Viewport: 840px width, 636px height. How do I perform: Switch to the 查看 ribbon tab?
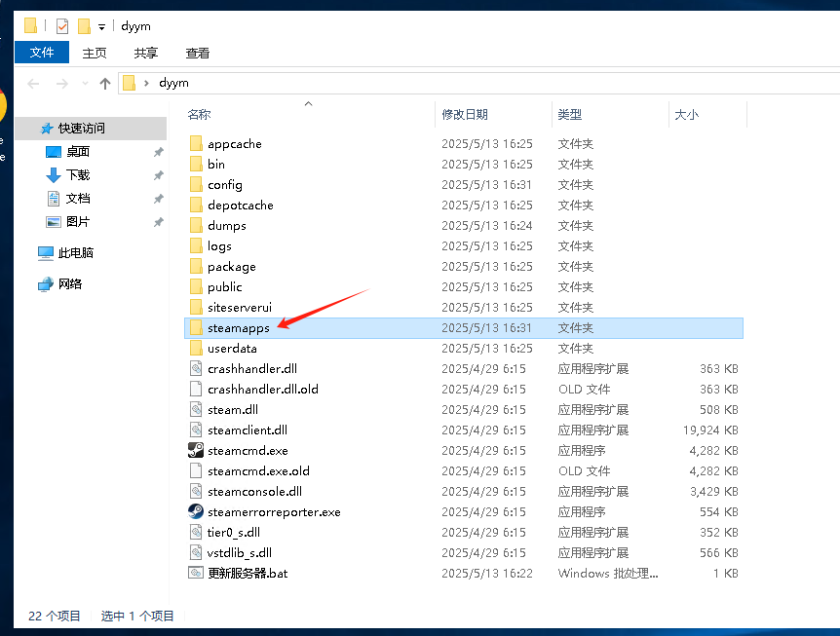[x=197, y=53]
